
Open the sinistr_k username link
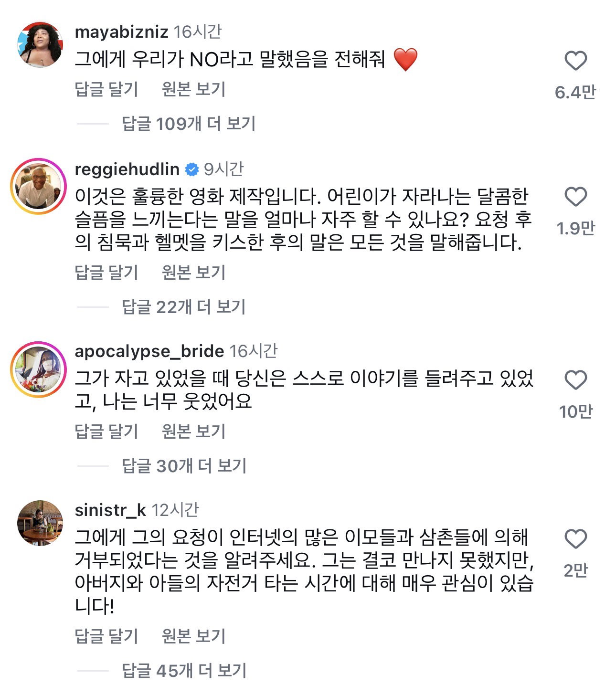click(110, 510)
